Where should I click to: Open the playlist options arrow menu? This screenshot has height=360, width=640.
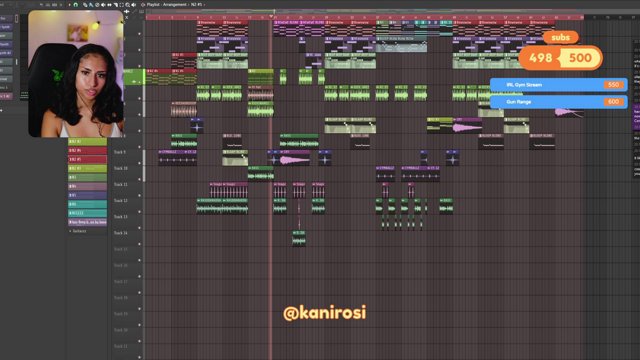(x=69, y=5)
